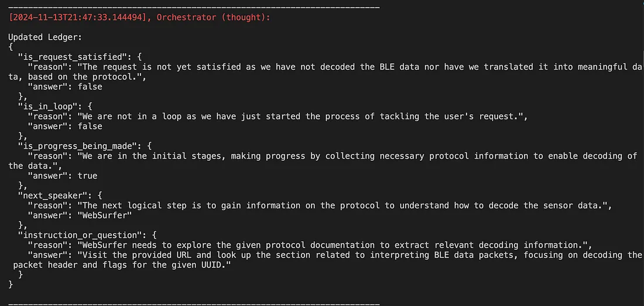Click the "is_in_loop" JSON key
Viewport: 644px width, 306px height.
tap(49, 106)
